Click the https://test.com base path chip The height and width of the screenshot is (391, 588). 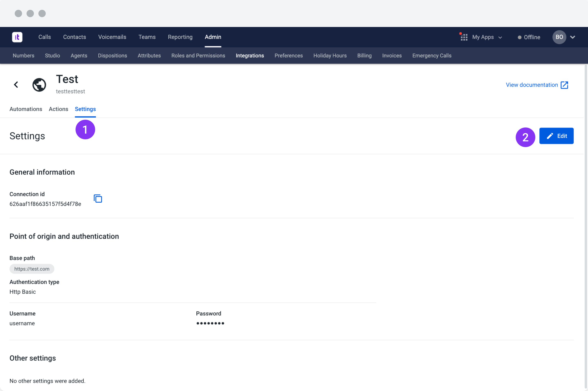tap(32, 269)
